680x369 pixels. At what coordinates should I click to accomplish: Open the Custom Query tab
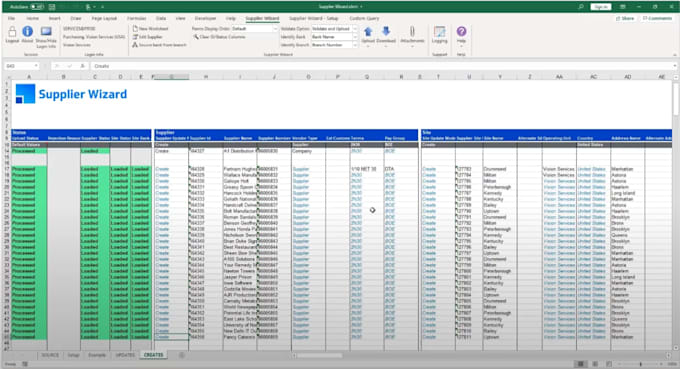click(x=364, y=19)
